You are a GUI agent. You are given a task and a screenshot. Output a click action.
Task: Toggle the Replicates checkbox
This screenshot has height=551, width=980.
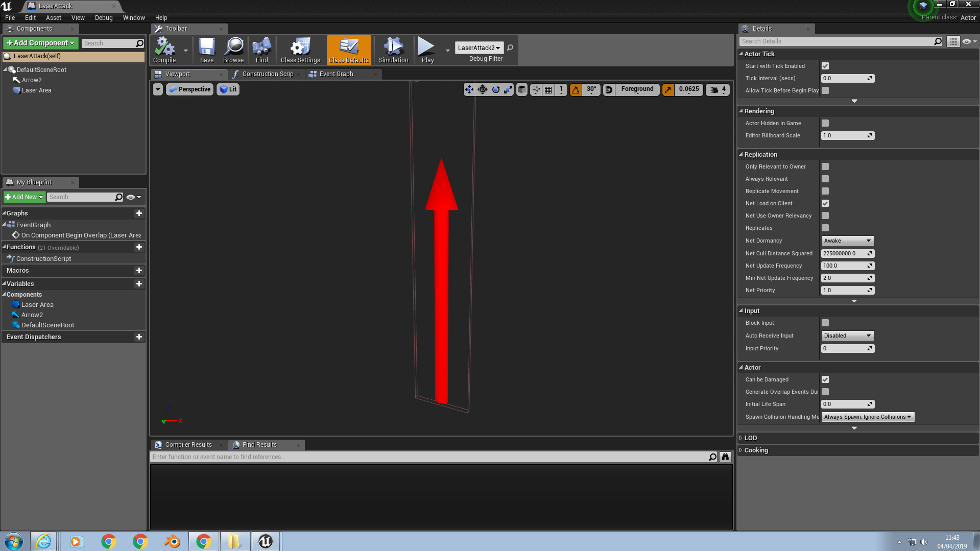(x=825, y=228)
